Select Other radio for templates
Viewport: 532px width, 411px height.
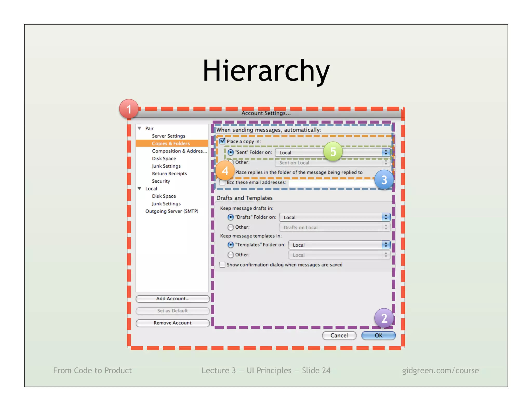[230, 255]
